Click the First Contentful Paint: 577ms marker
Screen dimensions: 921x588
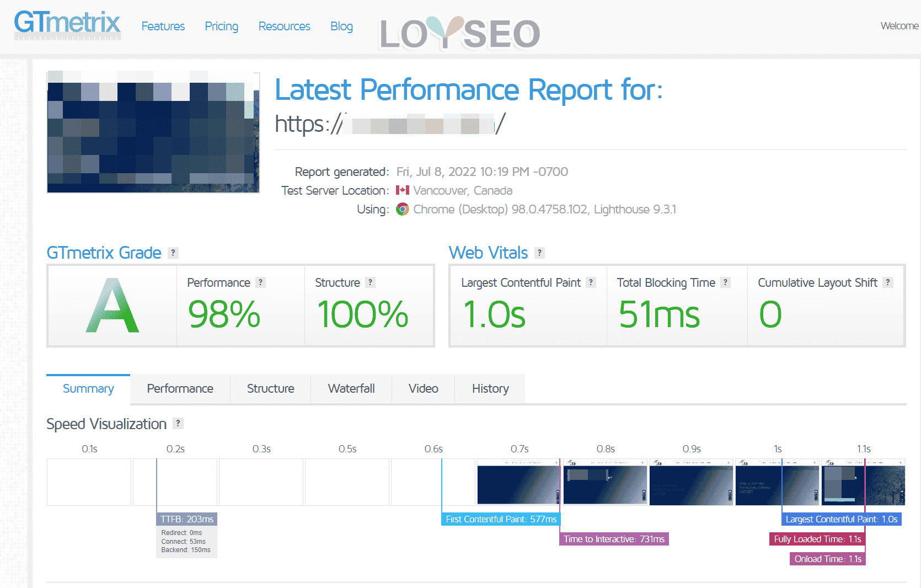[x=501, y=519]
